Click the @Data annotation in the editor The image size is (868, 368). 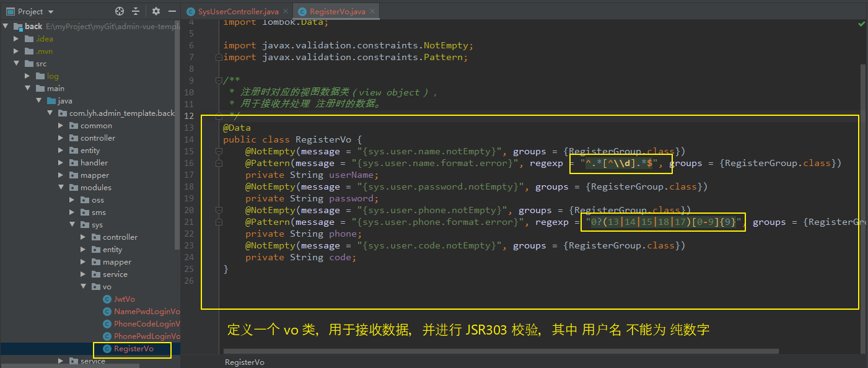[x=237, y=128]
